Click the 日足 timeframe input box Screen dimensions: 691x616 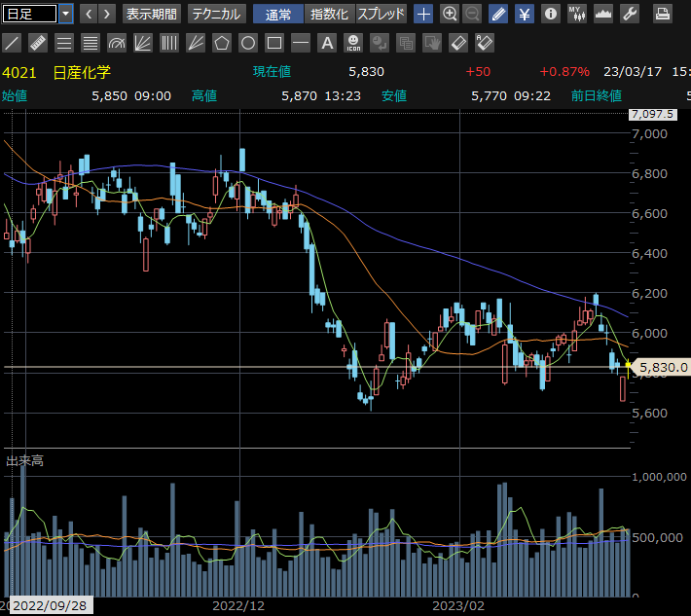[30, 14]
